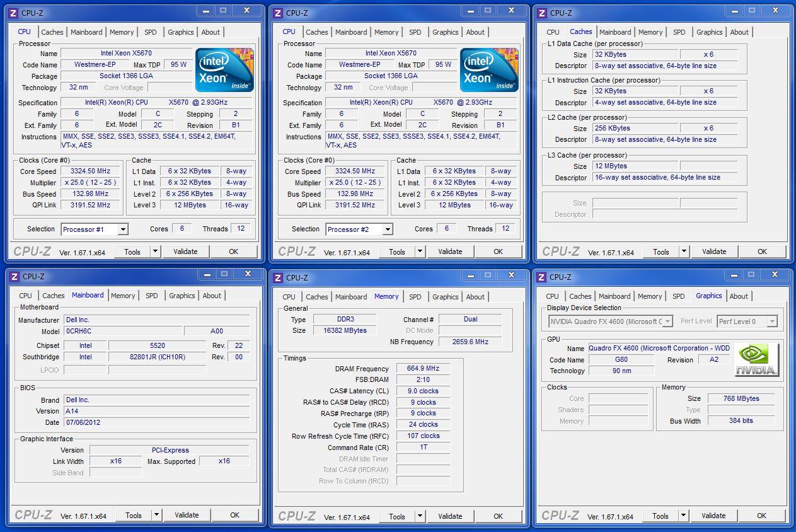Switch to SPD tab in Processor #2 window
The width and height of the screenshot is (796, 532).
click(x=415, y=32)
